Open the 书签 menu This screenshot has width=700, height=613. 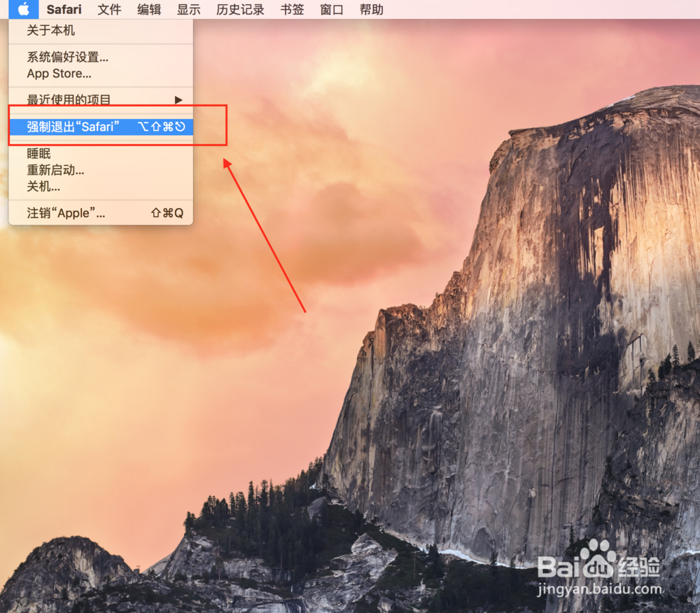292,9
